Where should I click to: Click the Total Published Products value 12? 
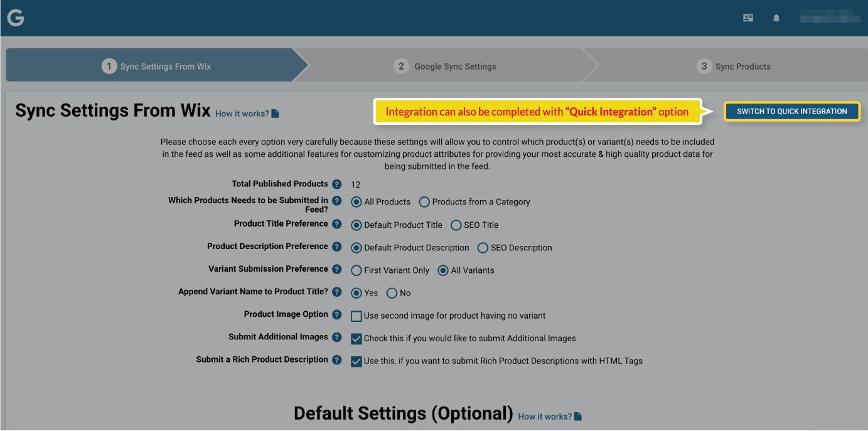tap(356, 184)
